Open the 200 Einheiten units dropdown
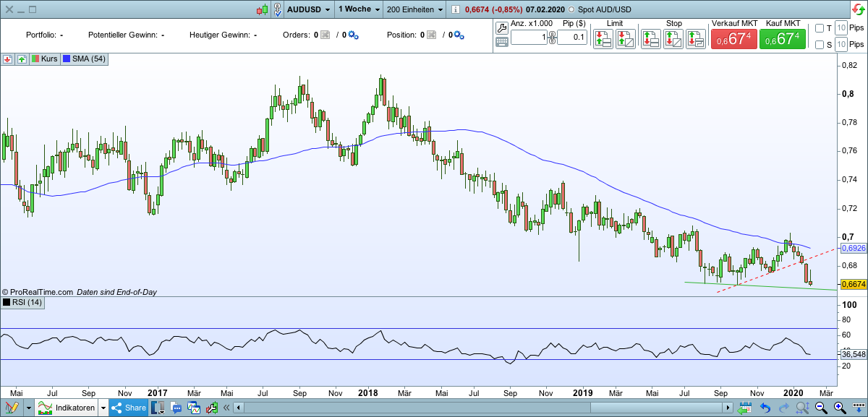 pyautogui.click(x=414, y=9)
